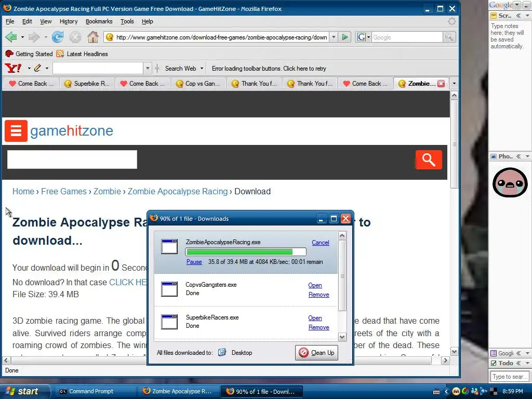The height and width of the screenshot is (399, 532).
Task: Click the Forward arrow button
Action: pyautogui.click(x=34, y=37)
